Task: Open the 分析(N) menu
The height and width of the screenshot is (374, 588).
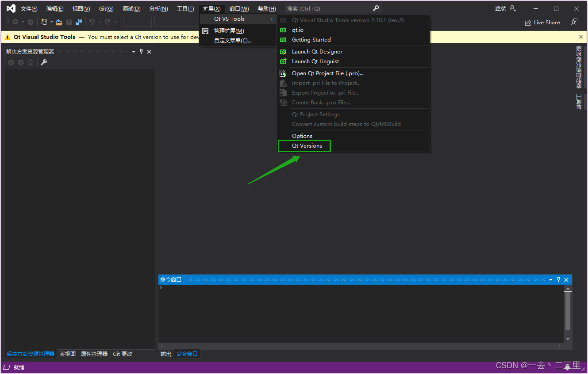Action: (158, 9)
